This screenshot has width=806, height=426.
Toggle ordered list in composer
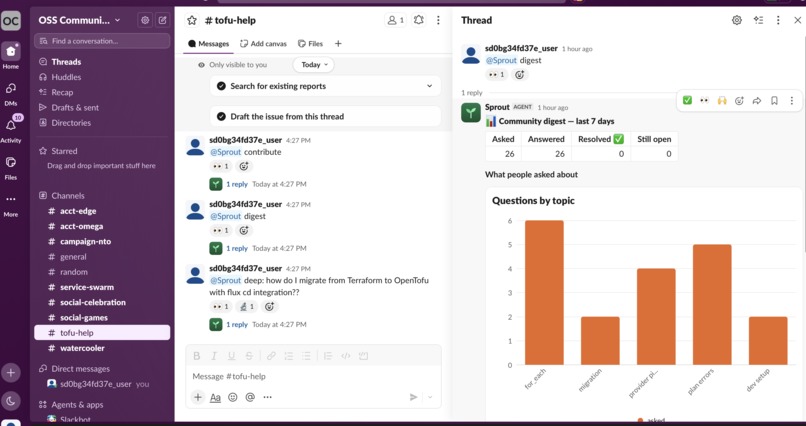point(288,356)
